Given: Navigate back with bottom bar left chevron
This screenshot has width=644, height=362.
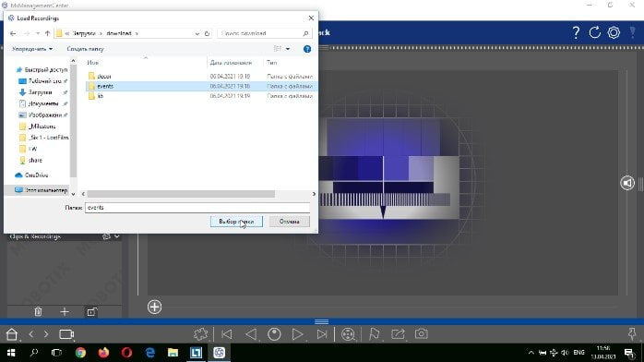Looking at the screenshot, I should (31, 334).
